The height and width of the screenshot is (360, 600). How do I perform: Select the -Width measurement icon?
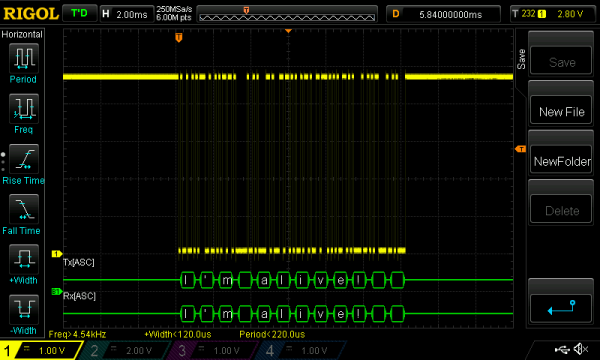[24, 309]
